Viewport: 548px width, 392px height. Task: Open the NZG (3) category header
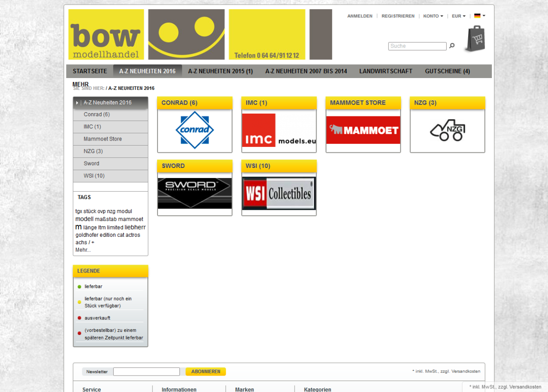pyautogui.click(x=448, y=103)
